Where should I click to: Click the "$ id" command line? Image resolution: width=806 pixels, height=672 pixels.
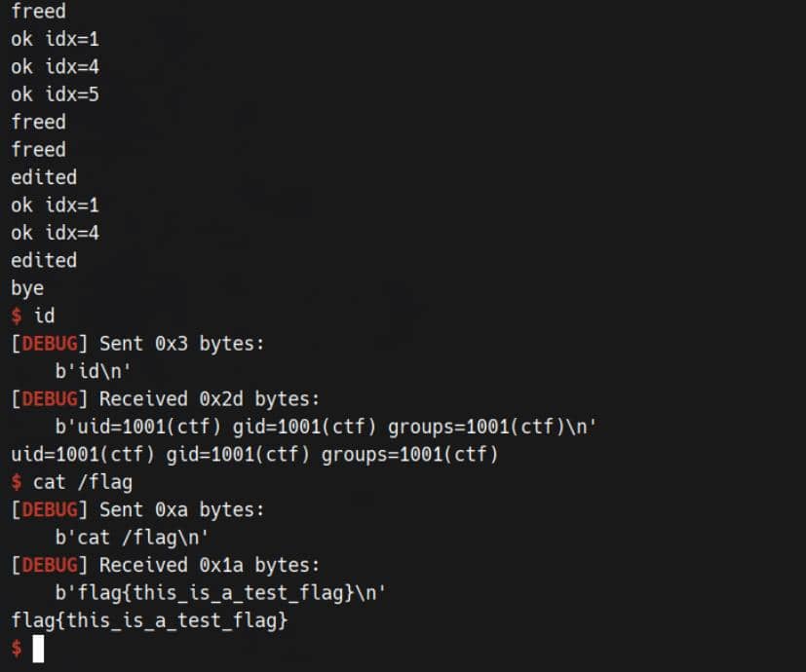coord(33,316)
